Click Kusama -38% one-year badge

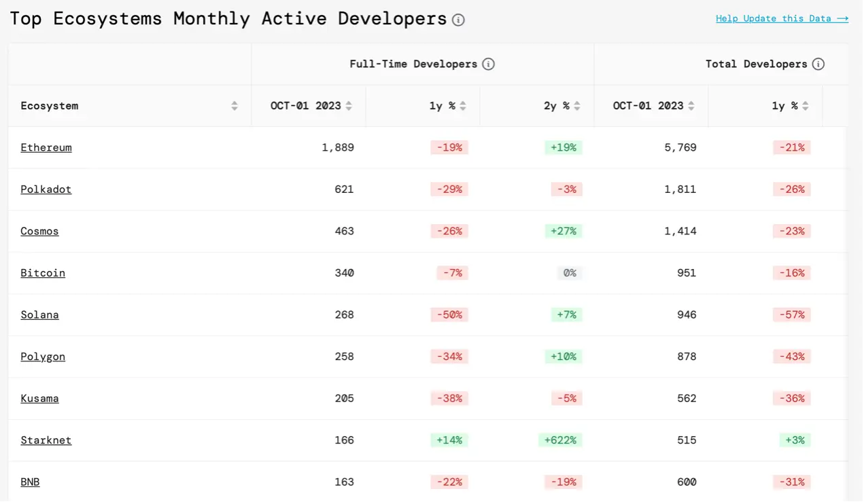coord(449,398)
